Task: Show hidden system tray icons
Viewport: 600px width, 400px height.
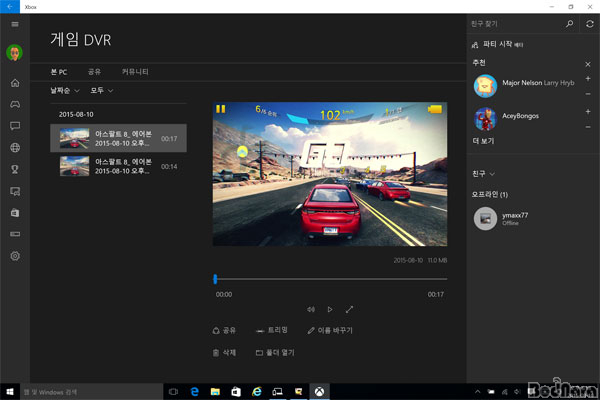Action: [478, 392]
